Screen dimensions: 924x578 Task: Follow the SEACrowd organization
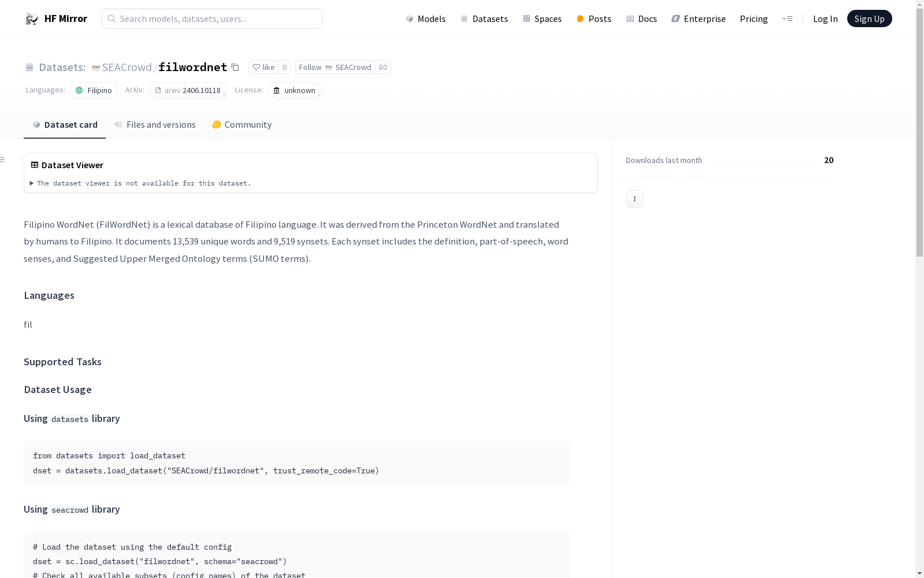click(x=335, y=67)
